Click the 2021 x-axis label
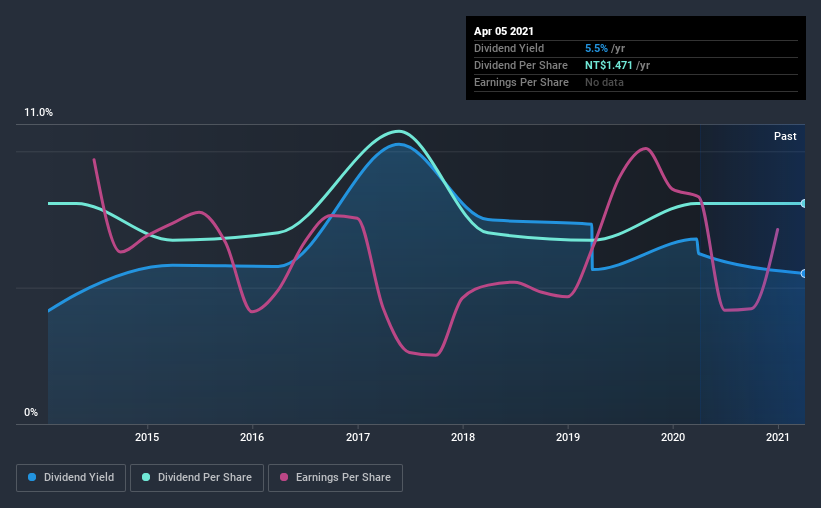Viewport: 821px width, 508px height. tap(778, 437)
